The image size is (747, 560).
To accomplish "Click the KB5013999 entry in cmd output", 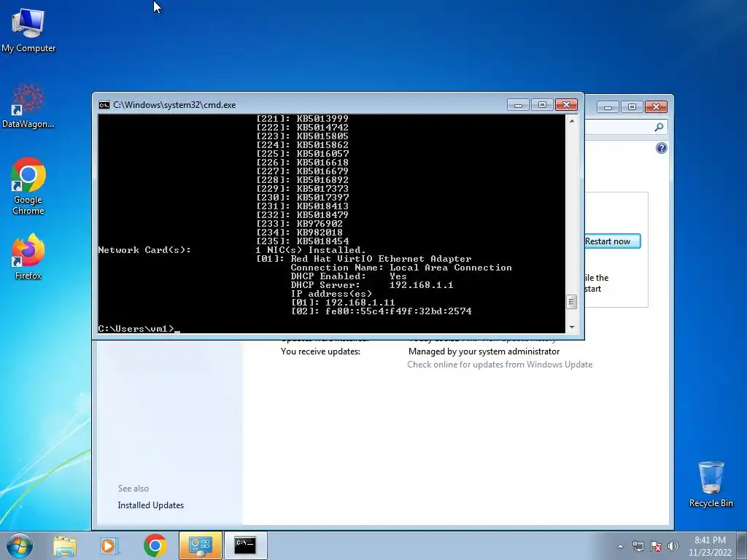I will coord(303,119).
